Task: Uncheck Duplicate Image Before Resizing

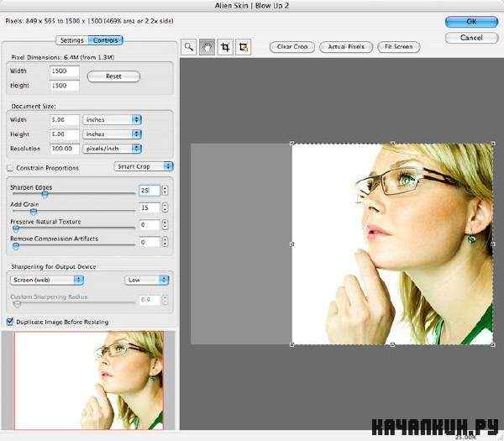Action: [10, 322]
